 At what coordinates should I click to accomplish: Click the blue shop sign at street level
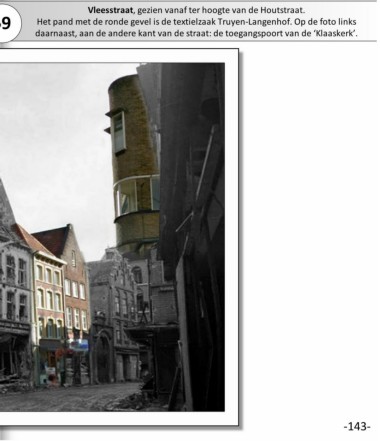click(x=78, y=345)
